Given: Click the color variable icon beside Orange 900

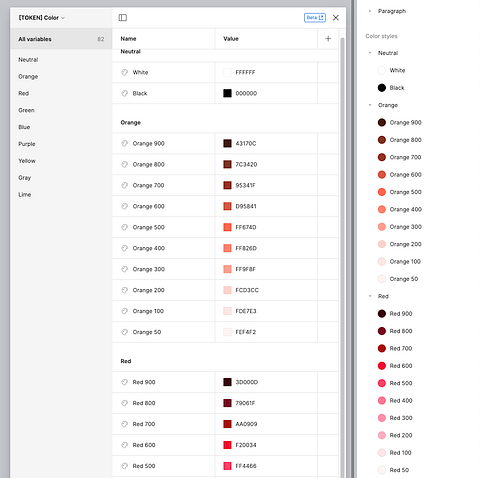Looking at the screenshot, I should (124, 143).
